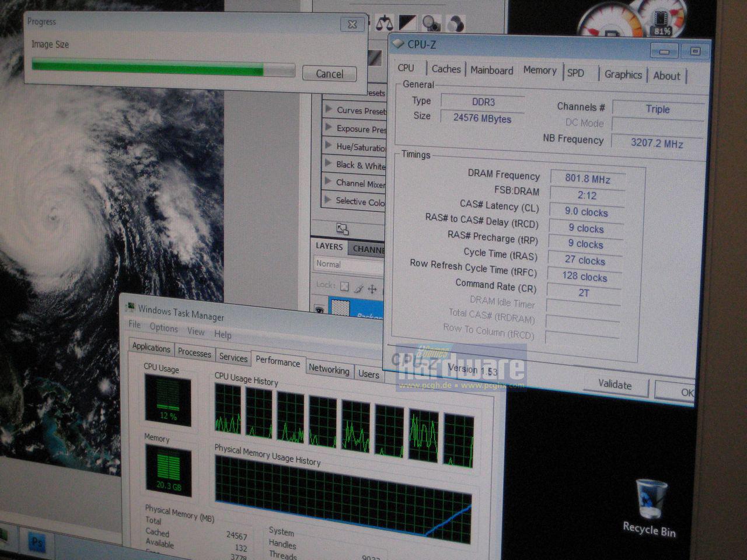Click the CPU-Z title bar icon
This screenshot has height=560, width=747.
point(399,43)
